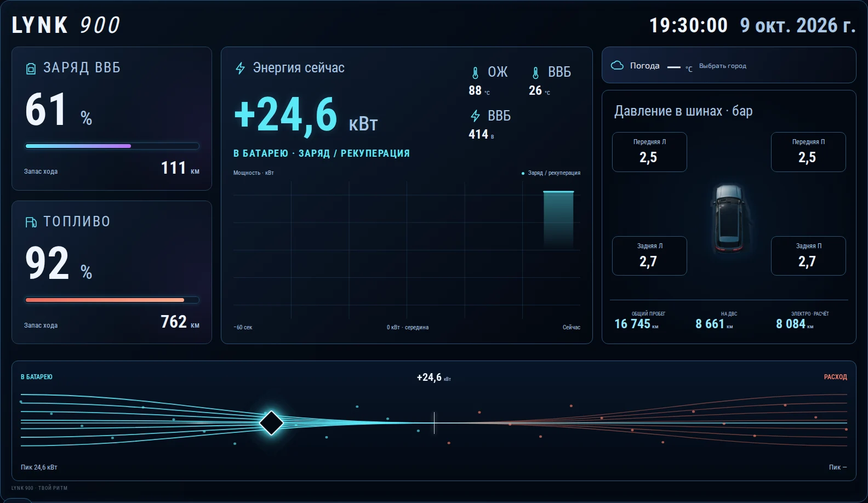Click the Заряд / рекуперация legend dot
This screenshot has height=503, width=868.
coord(523,173)
